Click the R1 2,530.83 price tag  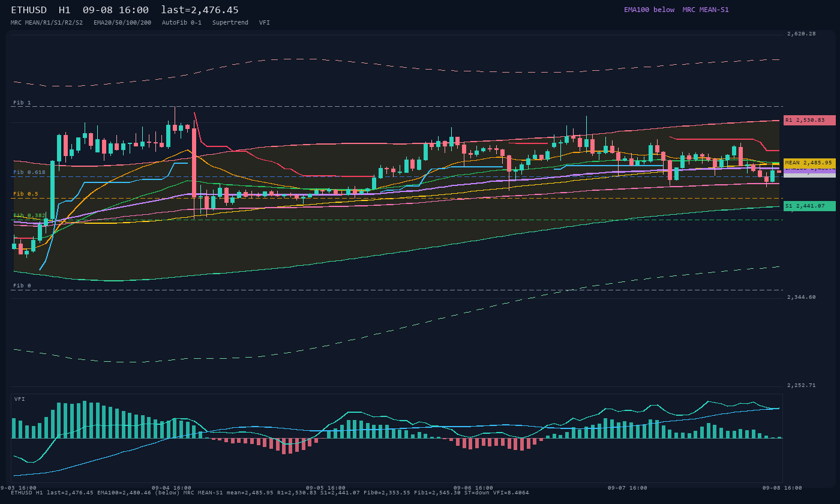pyautogui.click(x=809, y=120)
